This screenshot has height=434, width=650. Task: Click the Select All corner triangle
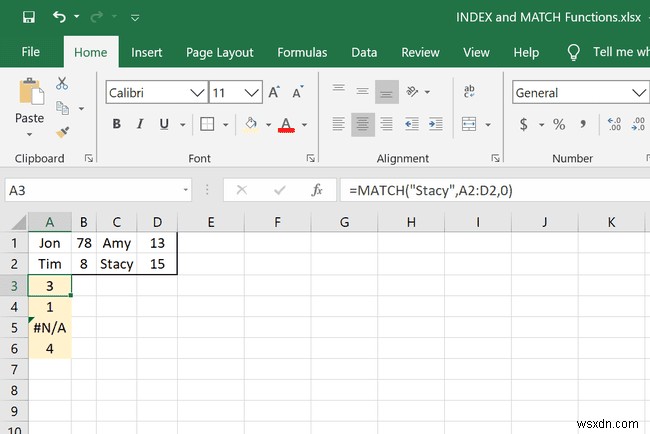pyautogui.click(x=18, y=222)
